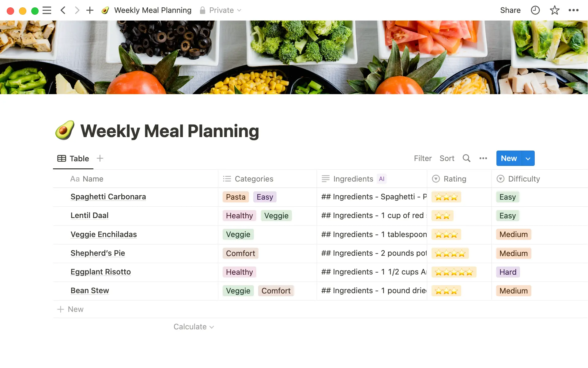
Task: Open view settings via the ellipsis icon
Action: point(483,158)
